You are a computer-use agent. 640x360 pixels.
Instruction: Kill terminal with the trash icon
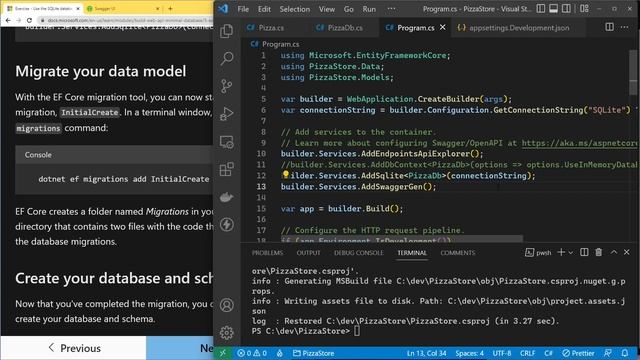click(598, 252)
